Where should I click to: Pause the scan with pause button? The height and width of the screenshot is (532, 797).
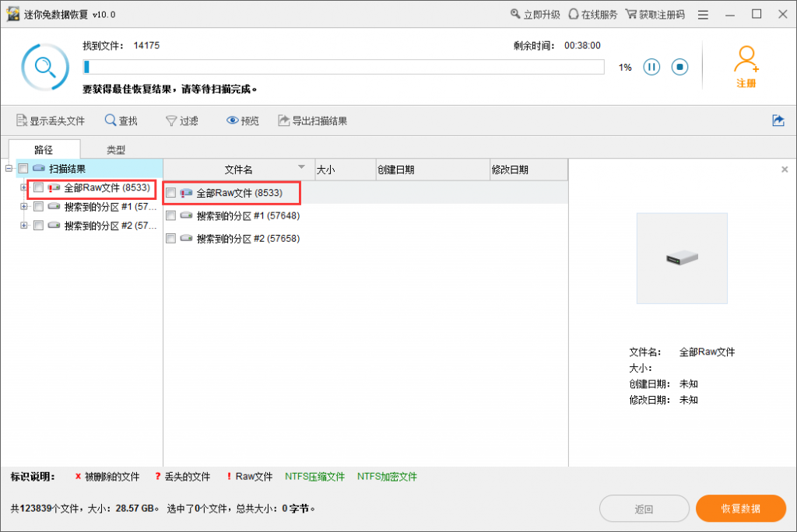pos(651,67)
